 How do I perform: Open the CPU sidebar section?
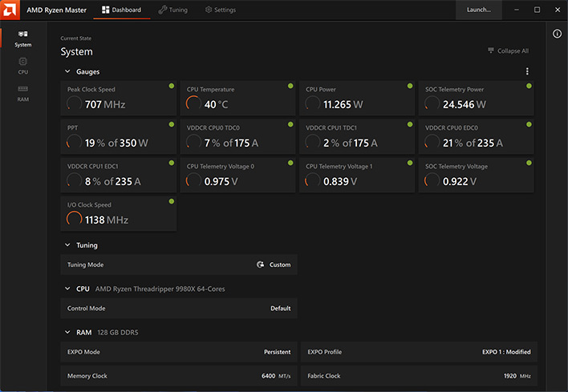(x=22, y=66)
